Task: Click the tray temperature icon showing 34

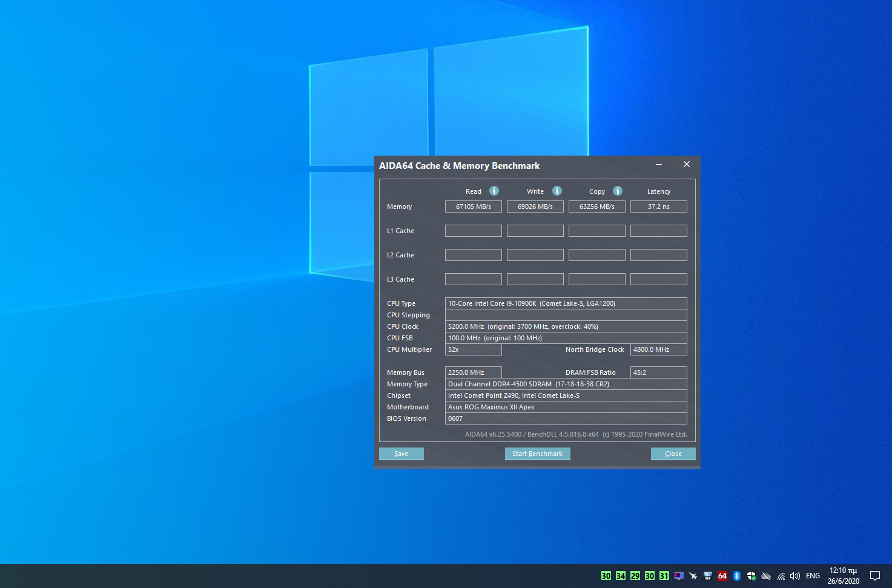Action: [621, 576]
